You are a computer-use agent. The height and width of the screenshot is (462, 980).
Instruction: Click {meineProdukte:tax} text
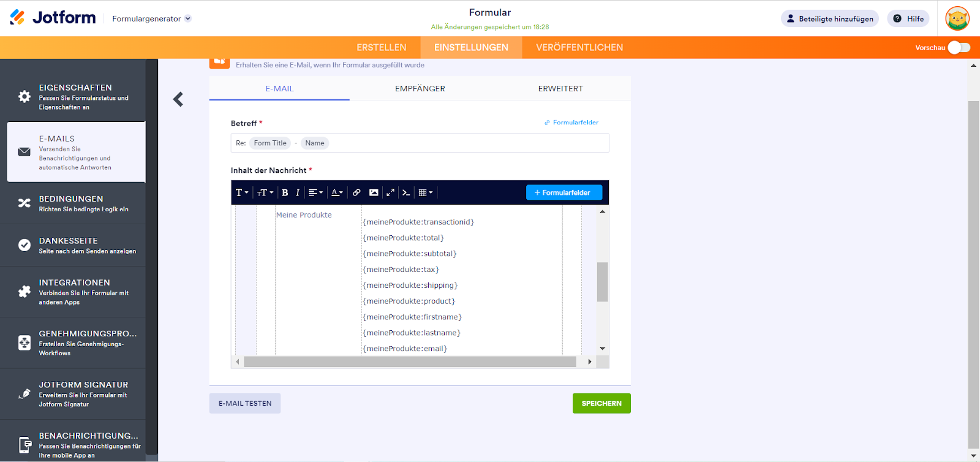tap(401, 270)
